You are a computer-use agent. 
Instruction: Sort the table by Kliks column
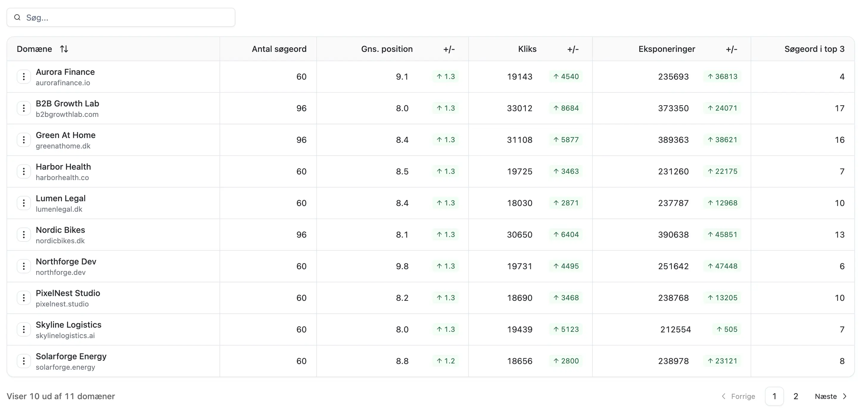[x=527, y=49]
